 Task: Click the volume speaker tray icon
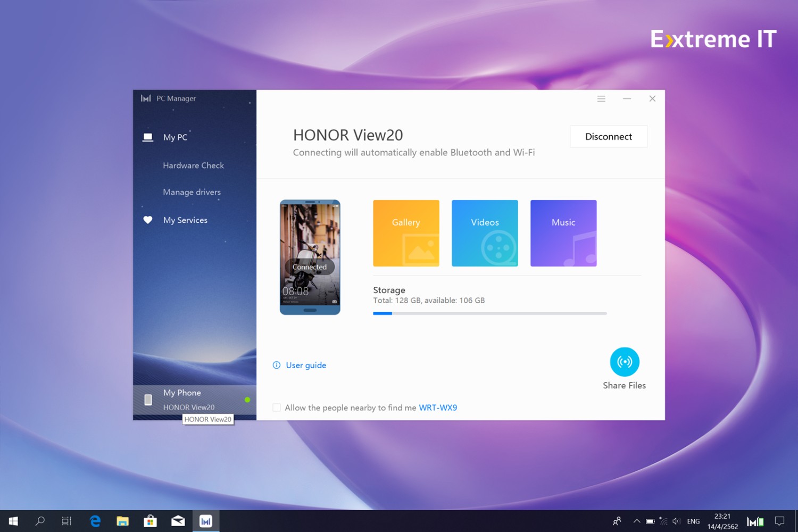(676, 521)
